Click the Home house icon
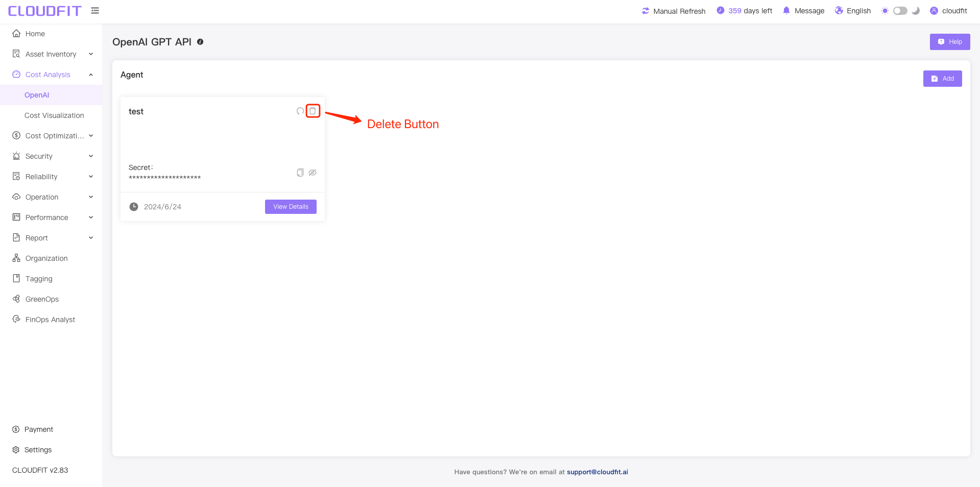 pyautogui.click(x=16, y=33)
